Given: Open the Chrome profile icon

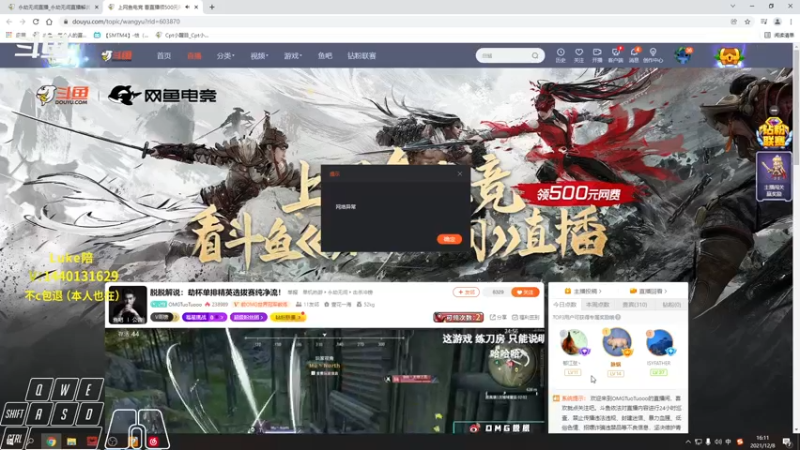Looking at the screenshot, I should [778, 21].
